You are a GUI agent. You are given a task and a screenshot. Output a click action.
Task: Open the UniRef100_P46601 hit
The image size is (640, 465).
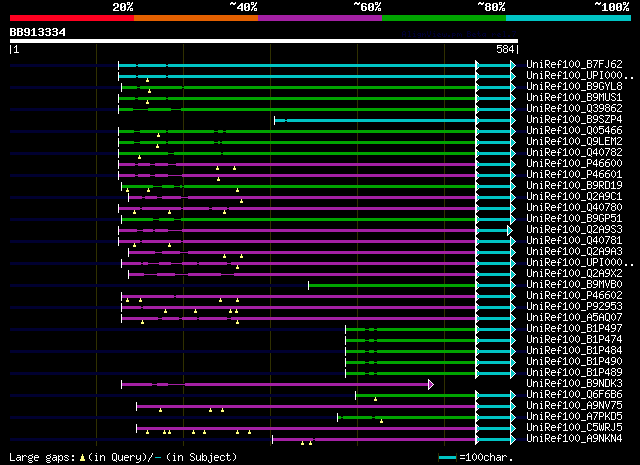[574, 174]
